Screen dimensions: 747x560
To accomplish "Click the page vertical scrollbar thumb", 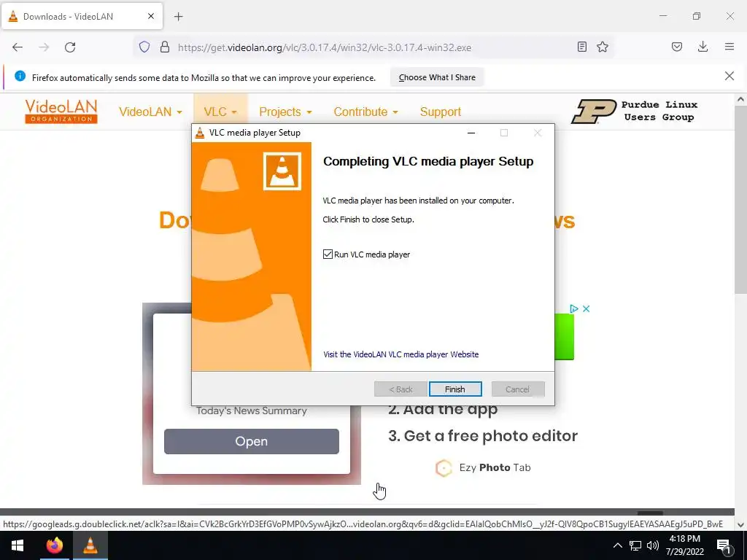I will click(x=740, y=200).
